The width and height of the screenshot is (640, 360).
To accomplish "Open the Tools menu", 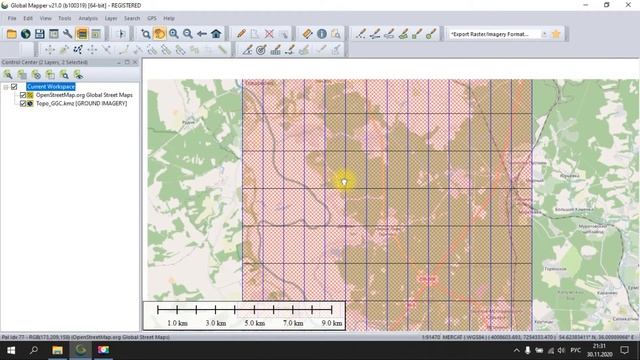I will click(x=64, y=18).
